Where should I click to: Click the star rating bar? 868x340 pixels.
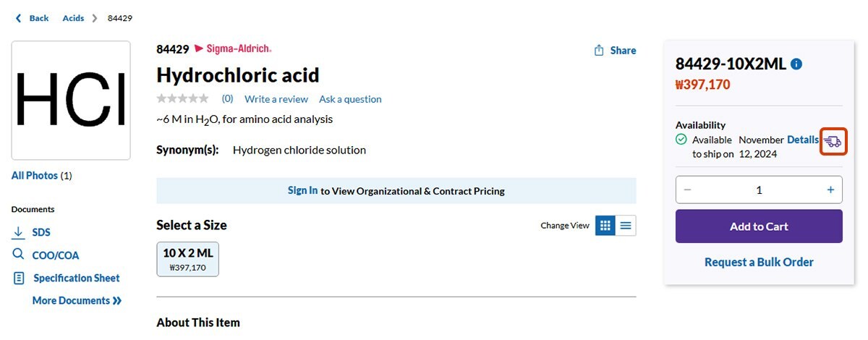coord(182,98)
